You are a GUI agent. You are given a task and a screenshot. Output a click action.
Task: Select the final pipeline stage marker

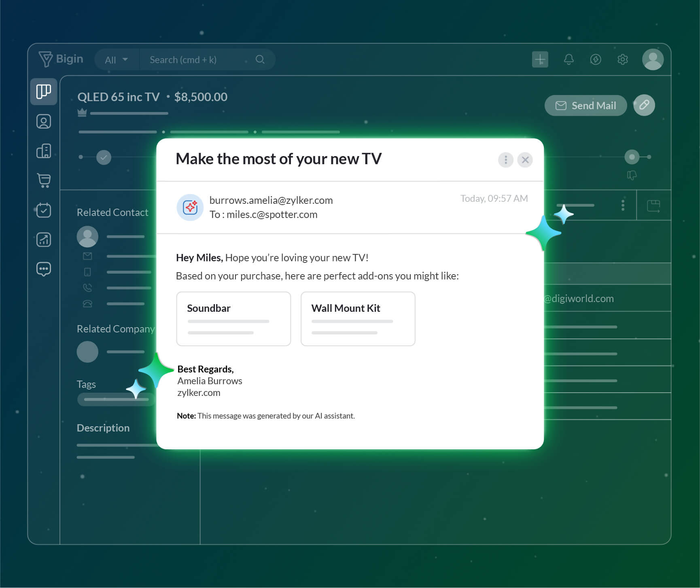point(632,157)
